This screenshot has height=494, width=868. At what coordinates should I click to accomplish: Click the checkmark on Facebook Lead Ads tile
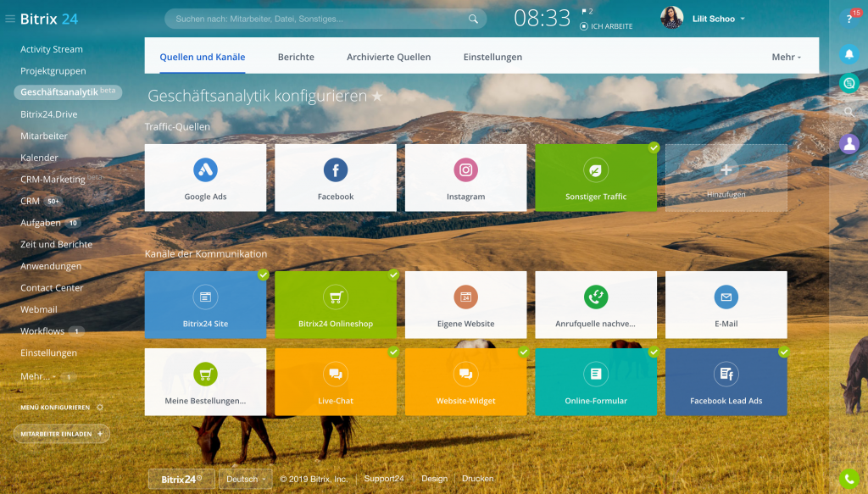pyautogui.click(x=784, y=352)
